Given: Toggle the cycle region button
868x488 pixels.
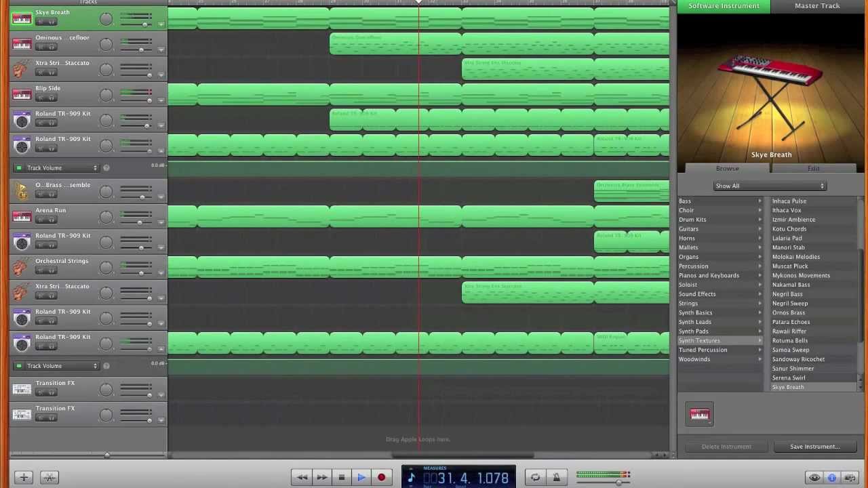Looking at the screenshot, I should [535, 478].
